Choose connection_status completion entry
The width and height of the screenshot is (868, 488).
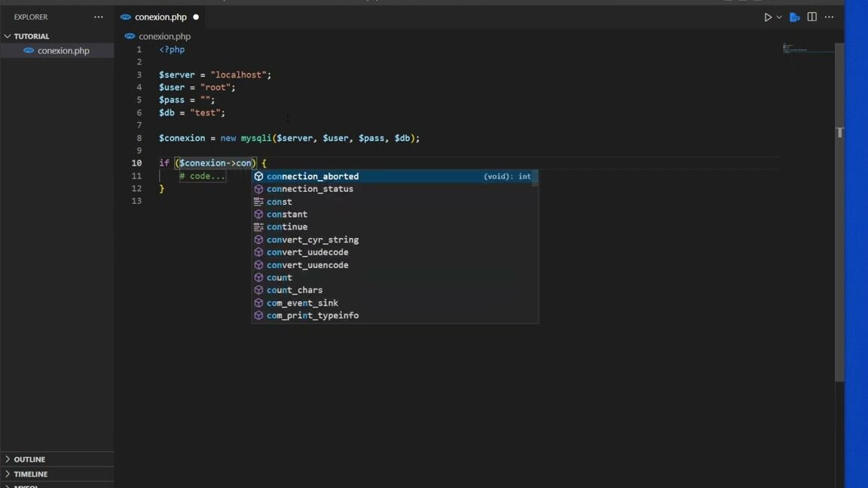[x=310, y=188]
